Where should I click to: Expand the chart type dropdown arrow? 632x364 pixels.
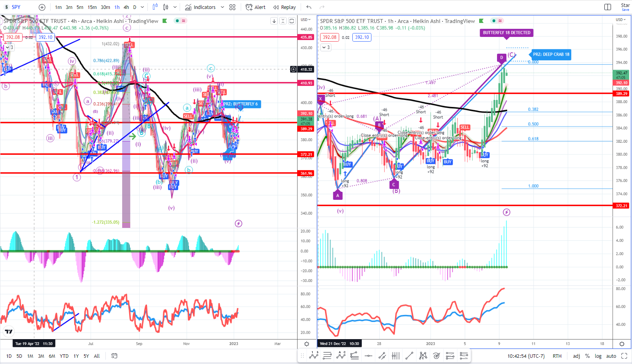(x=175, y=7)
